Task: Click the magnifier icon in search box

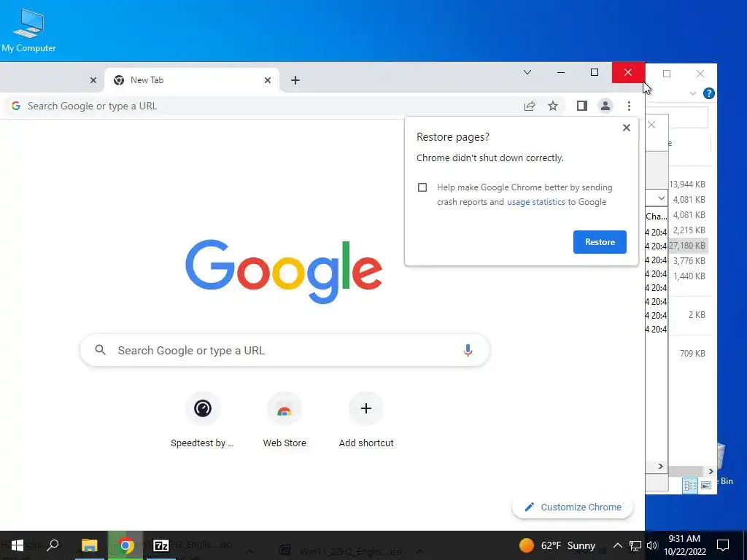Action: click(100, 350)
